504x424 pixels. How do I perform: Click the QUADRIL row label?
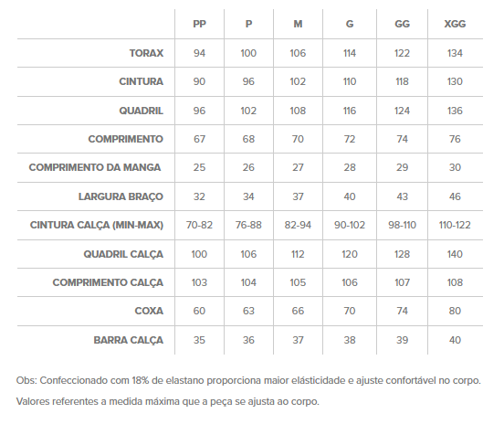pos(142,111)
